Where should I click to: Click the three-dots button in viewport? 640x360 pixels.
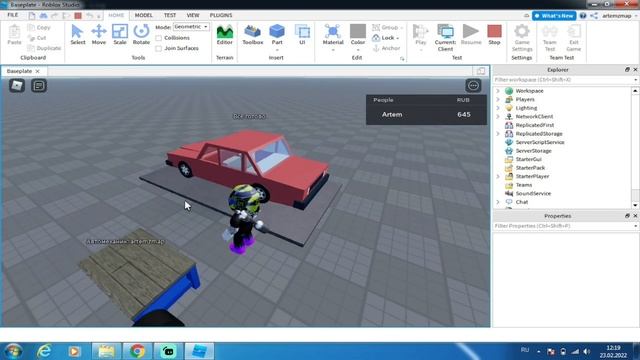[x=473, y=85]
